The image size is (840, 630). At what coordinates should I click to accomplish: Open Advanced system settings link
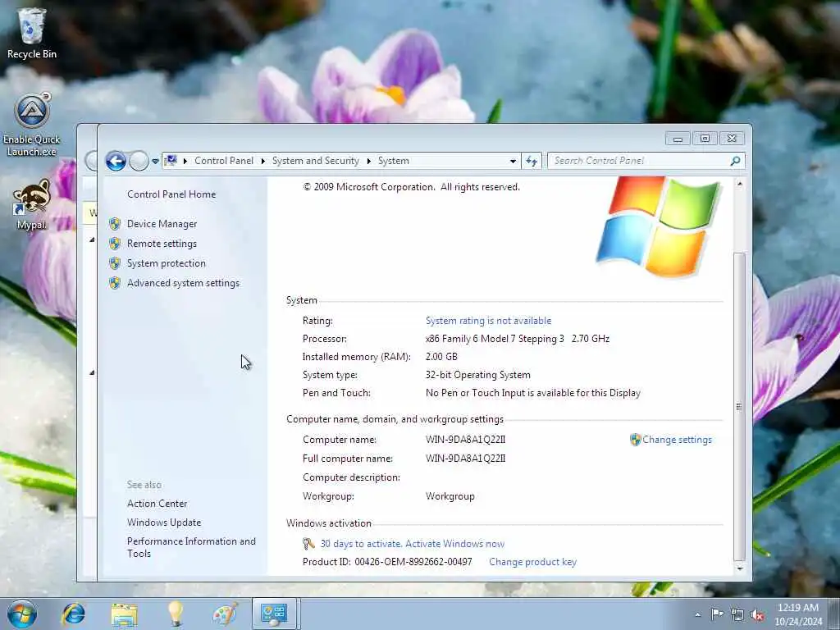[x=183, y=283]
